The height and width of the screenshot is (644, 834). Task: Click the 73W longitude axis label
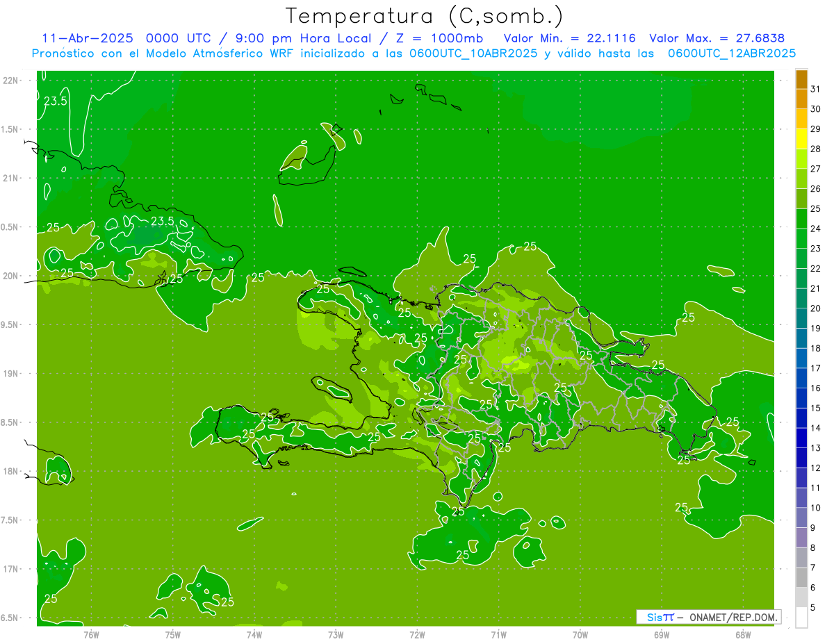(x=336, y=634)
